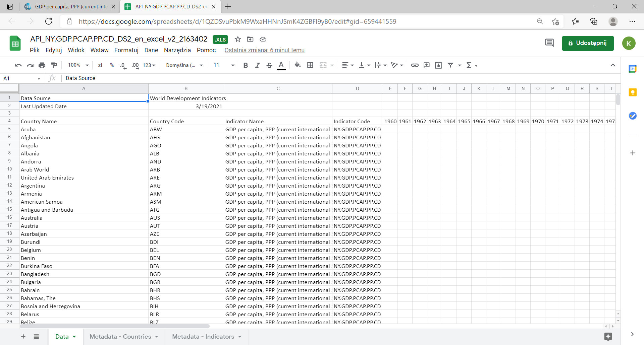The width and height of the screenshot is (644, 345).
Task: Toggle italic formatting
Action: (257, 65)
